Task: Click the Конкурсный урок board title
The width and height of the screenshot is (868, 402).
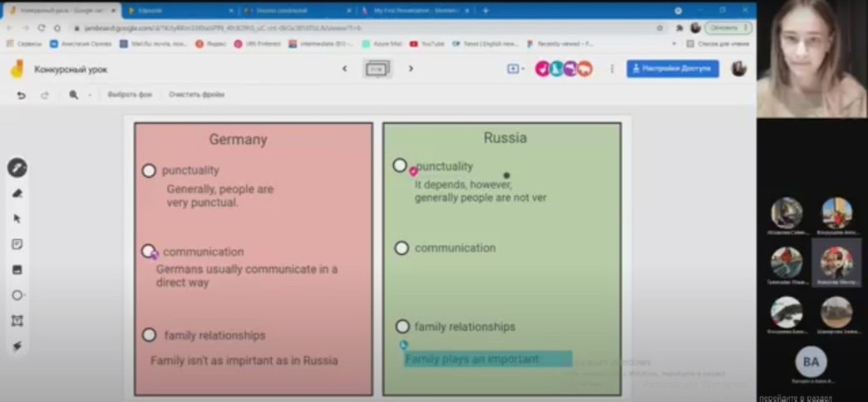Action: [x=71, y=70]
